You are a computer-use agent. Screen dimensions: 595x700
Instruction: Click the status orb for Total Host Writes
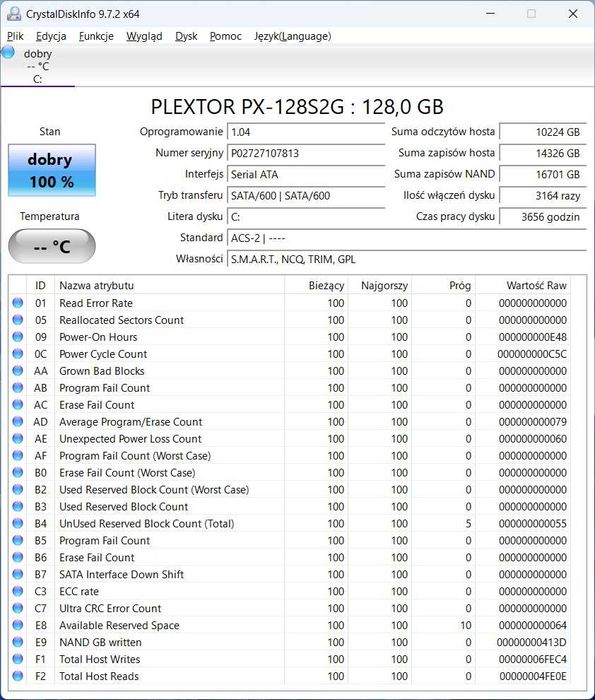coord(18,659)
